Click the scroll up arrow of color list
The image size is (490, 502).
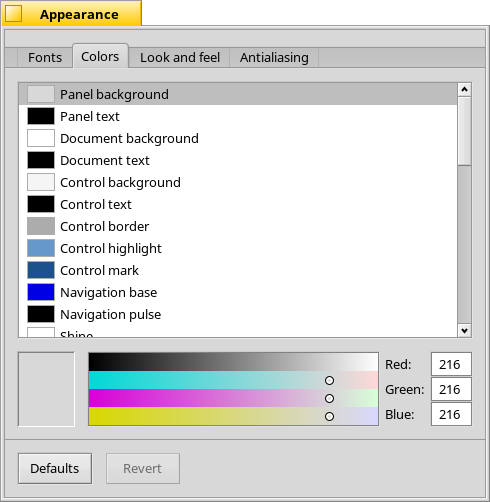click(464, 90)
